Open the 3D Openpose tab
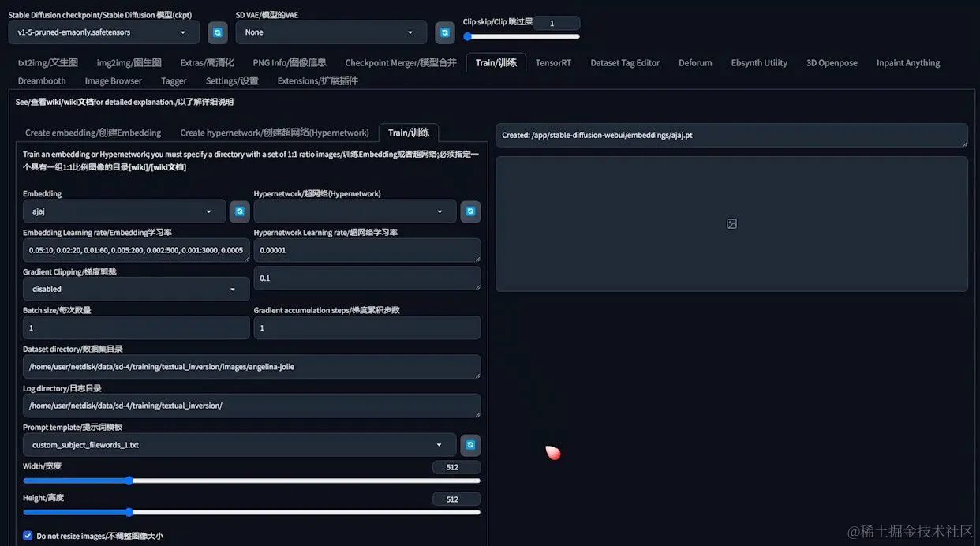 [x=832, y=63]
